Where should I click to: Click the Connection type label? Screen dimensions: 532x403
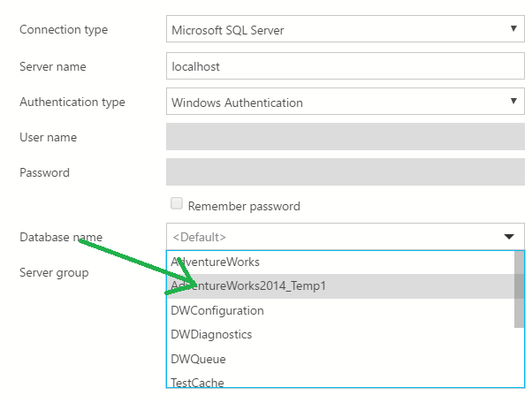point(64,30)
